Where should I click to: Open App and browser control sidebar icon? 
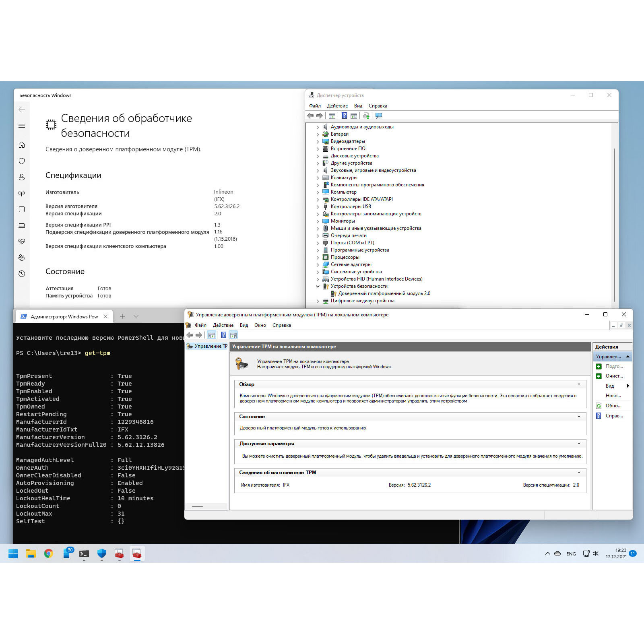tap(22, 209)
